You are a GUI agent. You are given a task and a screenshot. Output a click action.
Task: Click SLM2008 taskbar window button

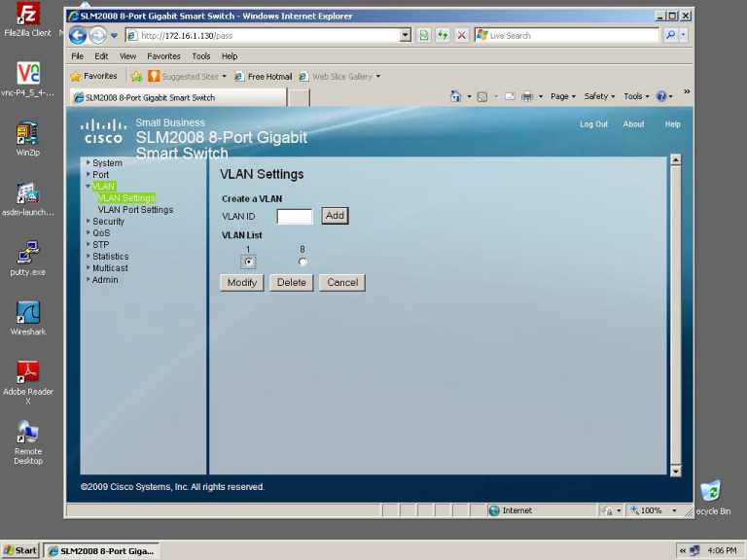102,551
